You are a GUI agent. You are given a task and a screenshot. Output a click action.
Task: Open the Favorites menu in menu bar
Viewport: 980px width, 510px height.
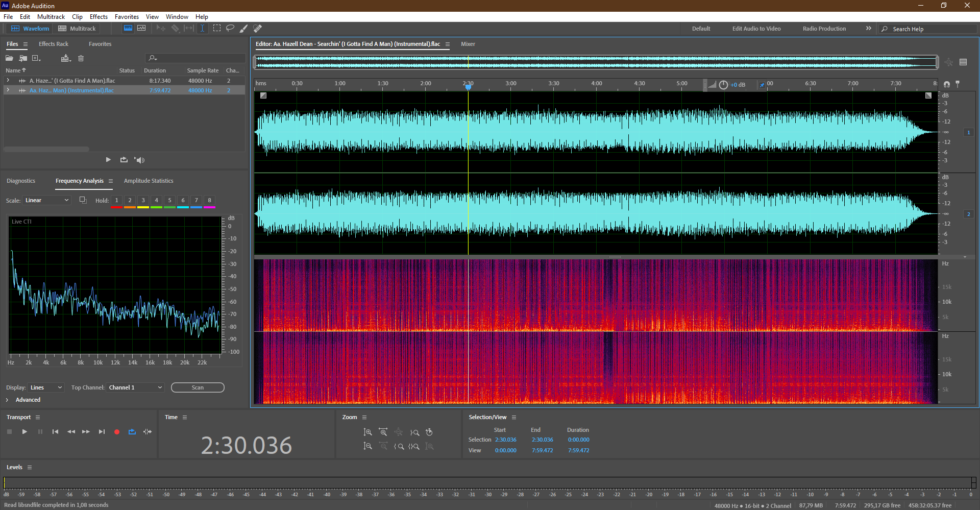pos(127,17)
